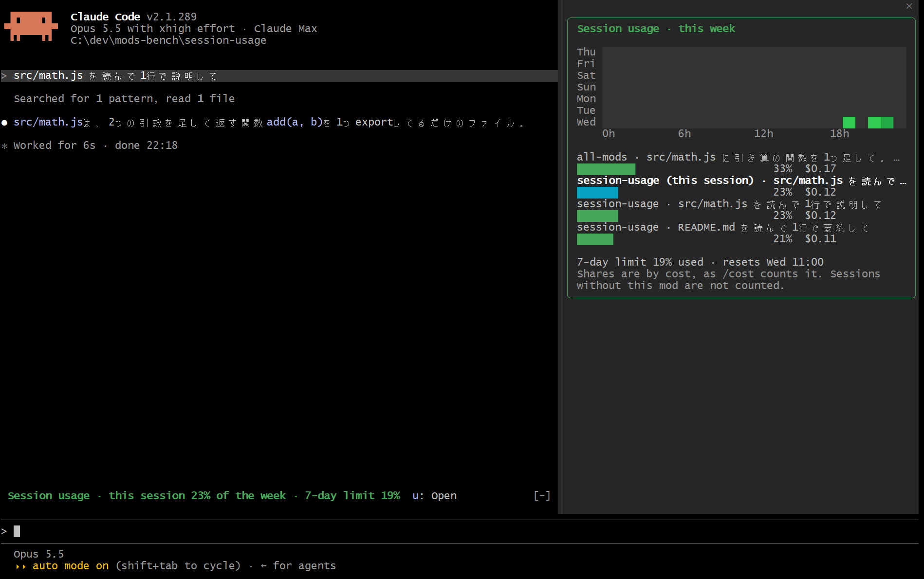Click the 'Wed' day label in the heatmap
The height and width of the screenshot is (579, 924).
[586, 122]
